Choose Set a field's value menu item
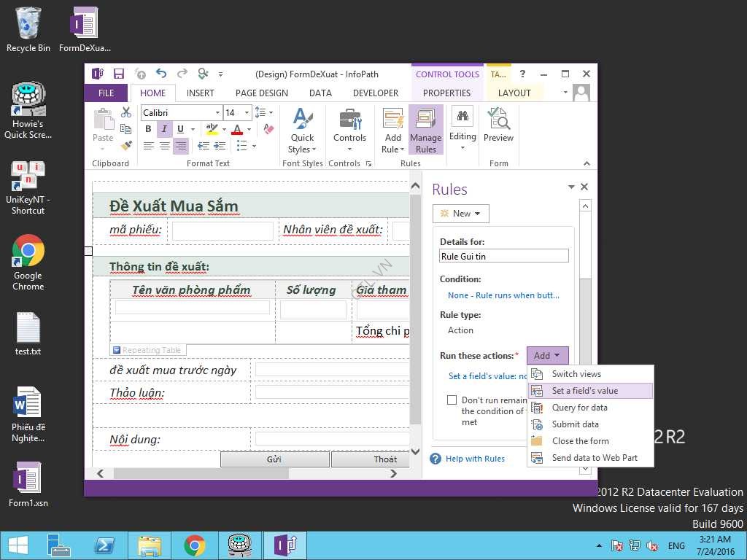The width and height of the screenshot is (747, 560). coord(584,391)
